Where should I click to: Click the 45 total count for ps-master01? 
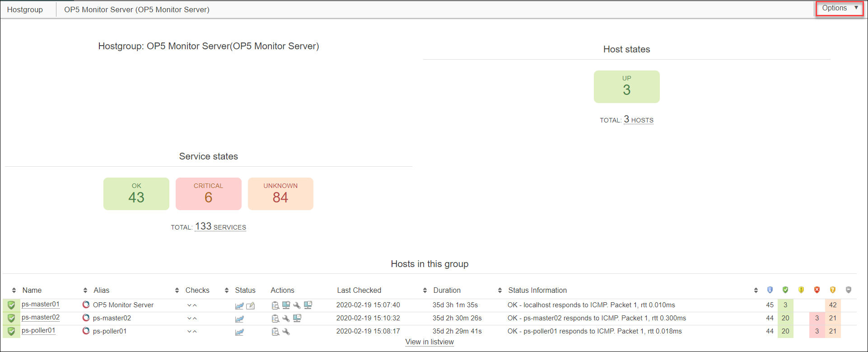point(770,305)
